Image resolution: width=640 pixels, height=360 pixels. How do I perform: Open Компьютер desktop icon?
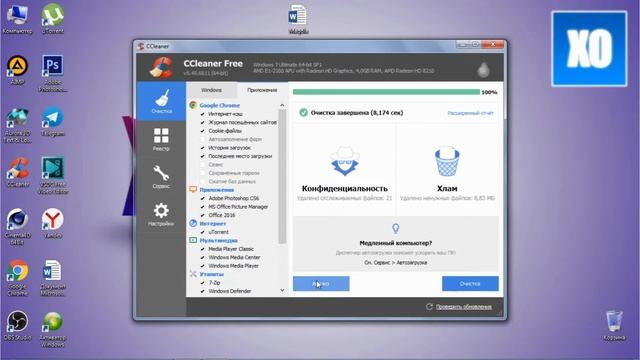(x=17, y=19)
